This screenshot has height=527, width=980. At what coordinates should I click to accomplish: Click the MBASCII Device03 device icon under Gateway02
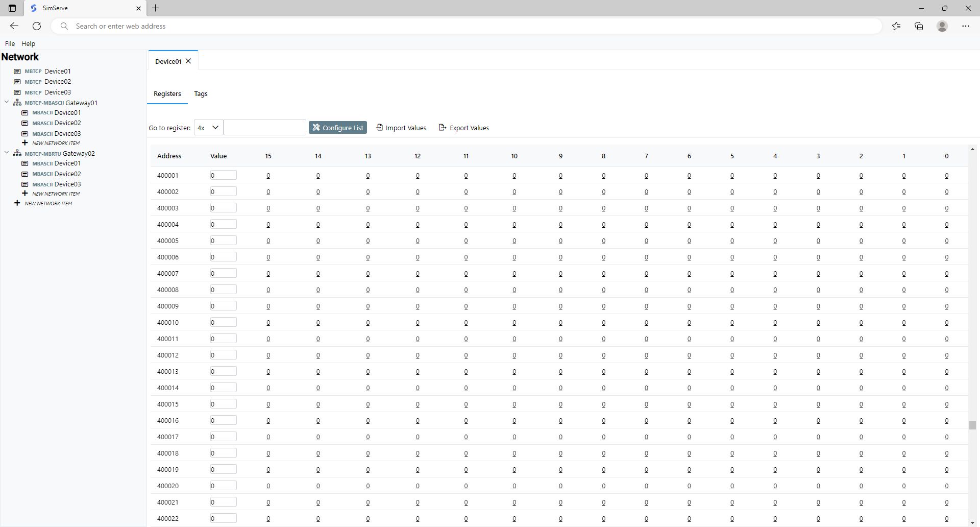tap(24, 184)
